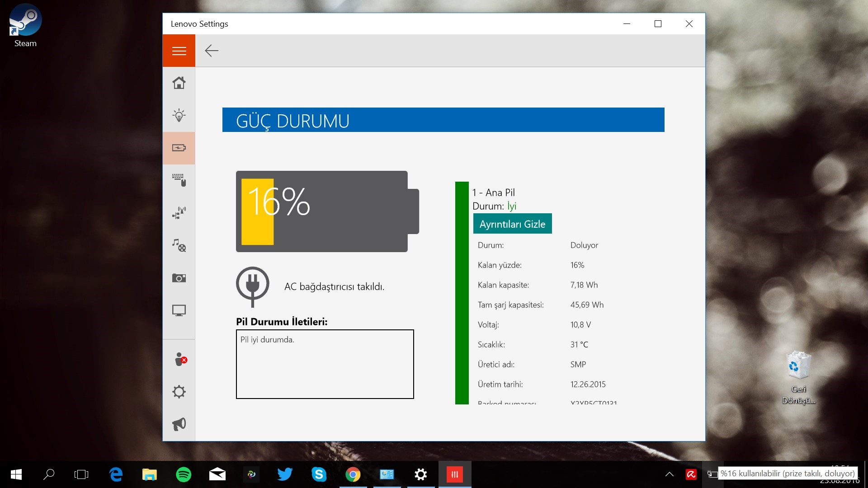Open the gear settings in sidebar
This screenshot has height=488, width=868.
[179, 392]
